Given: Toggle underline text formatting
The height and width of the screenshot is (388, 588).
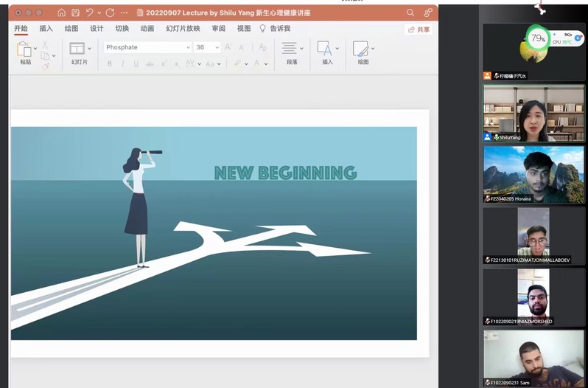Looking at the screenshot, I should coord(136,64).
